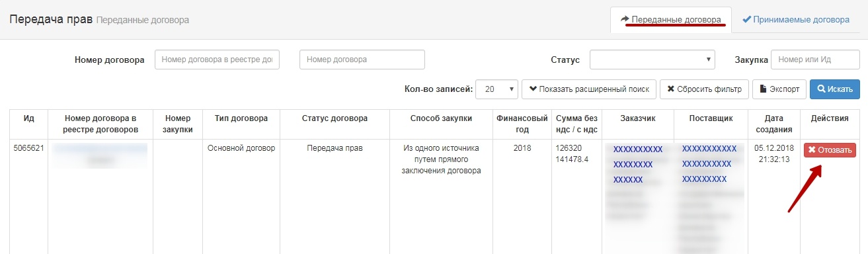
Task: Focus the second Номер договора field
Action: (x=362, y=60)
